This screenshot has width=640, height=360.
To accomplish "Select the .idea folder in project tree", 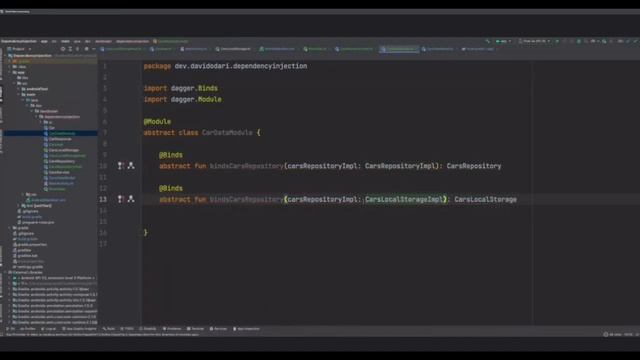I will 20,67.
